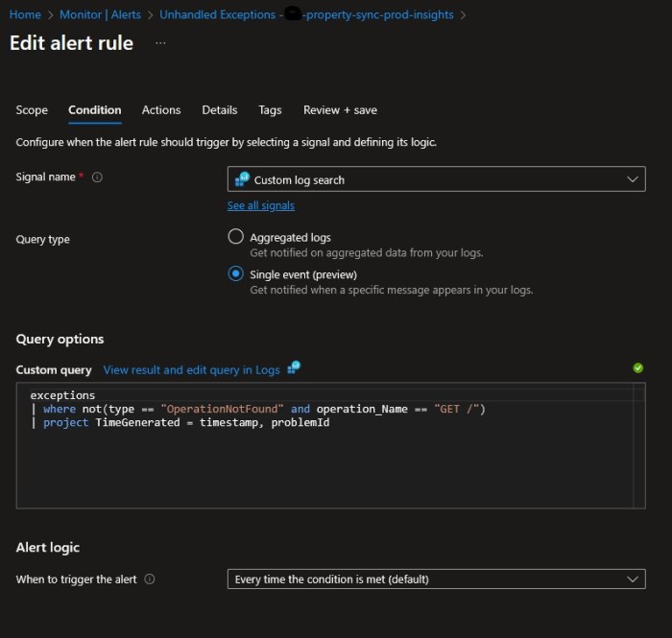Screen dimensions: 672x638
Task: Show When to trigger the alert info icon
Action: coord(150,579)
